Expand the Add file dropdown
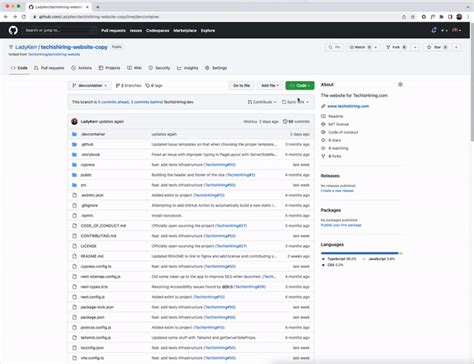Viewport: 474px width, 364px height. click(270, 86)
